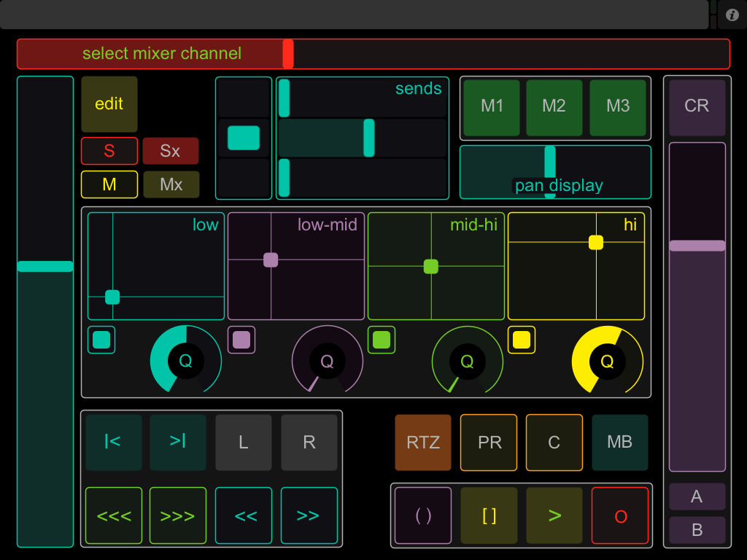Toggle the C button
The height and width of the screenshot is (560, 747).
(554, 443)
